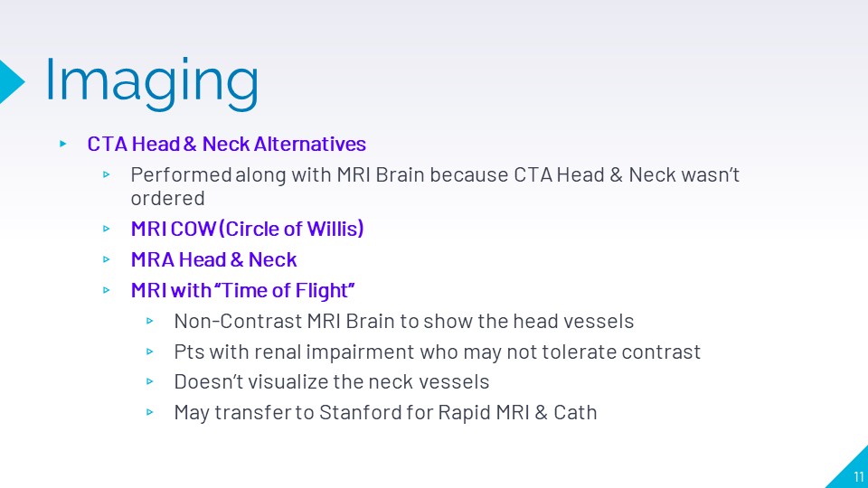Click the Doesn't visualize the neck vessels text
This screenshot has width=868, height=488.
332,382
